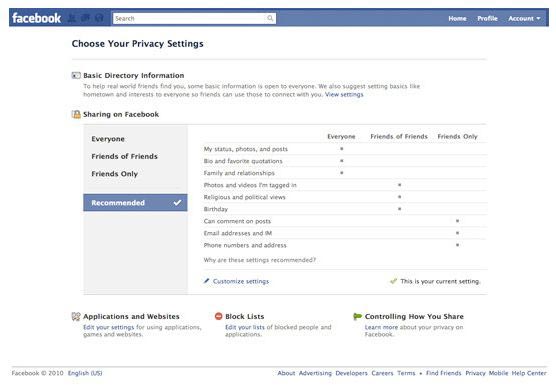556x386 pixels.
Task: Click 'Birthday' row label
Action: click(216, 209)
